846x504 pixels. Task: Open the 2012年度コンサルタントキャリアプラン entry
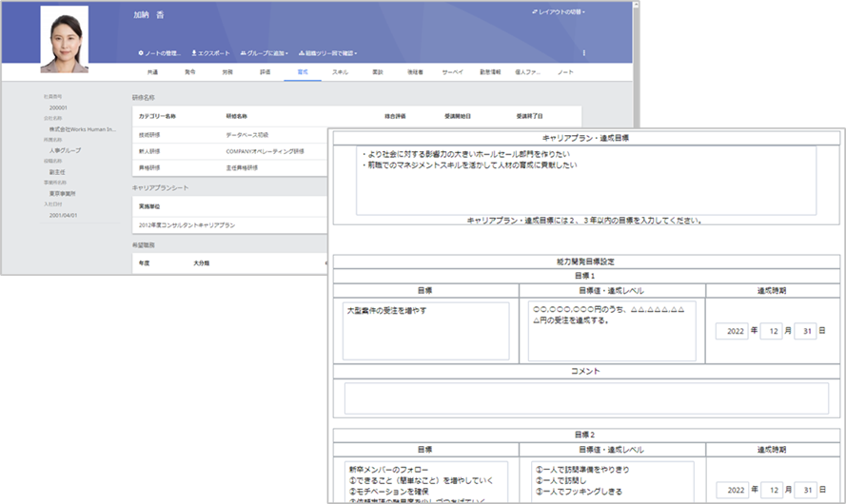click(x=187, y=224)
